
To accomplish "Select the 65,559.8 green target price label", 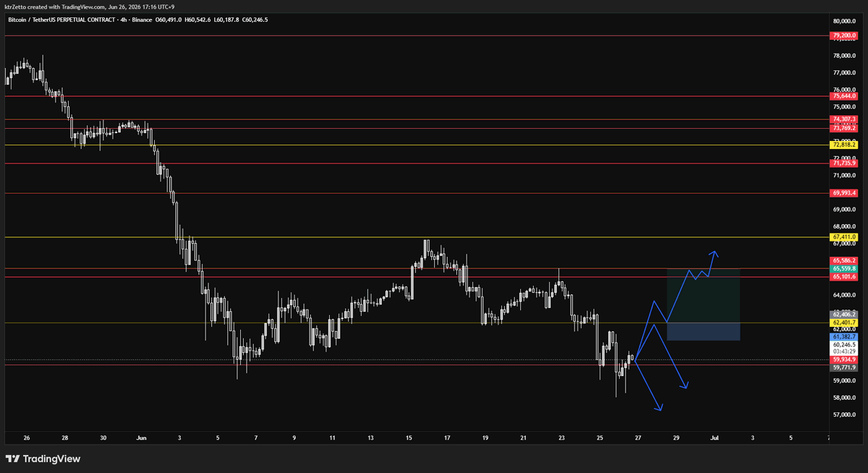I will tap(844, 268).
